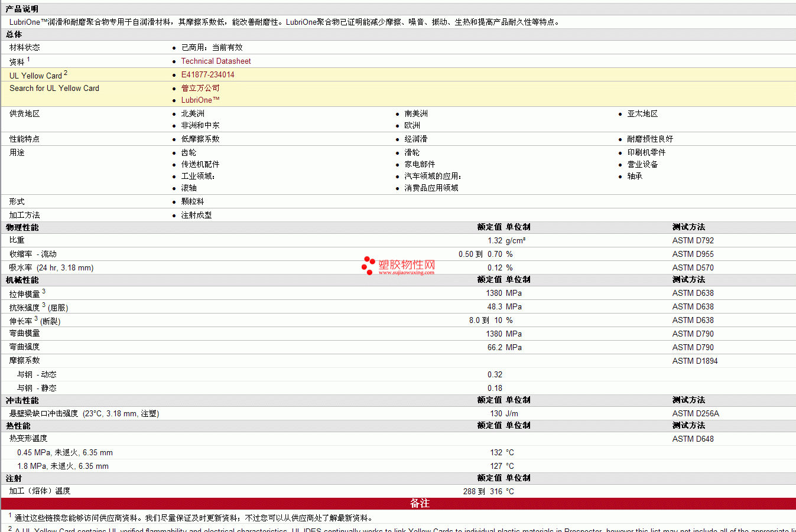The width and height of the screenshot is (796, 532).
Task: Click the feature 经润滑
Action: pos(416,139)
